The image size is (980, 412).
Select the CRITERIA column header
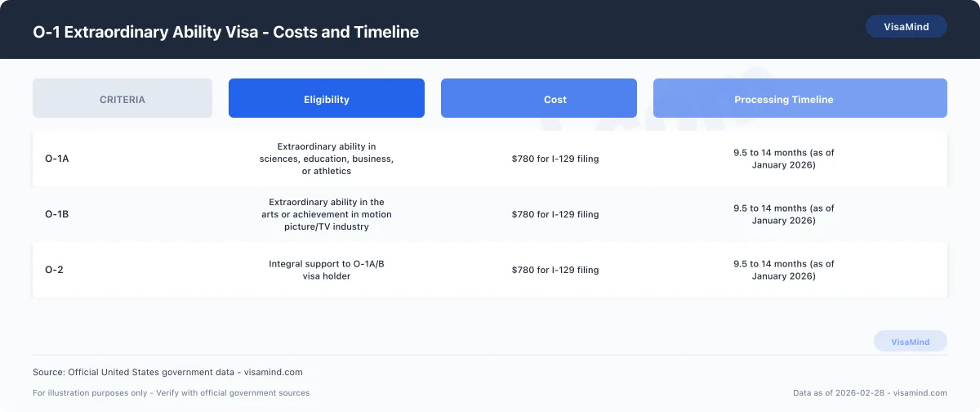[122, 99]
